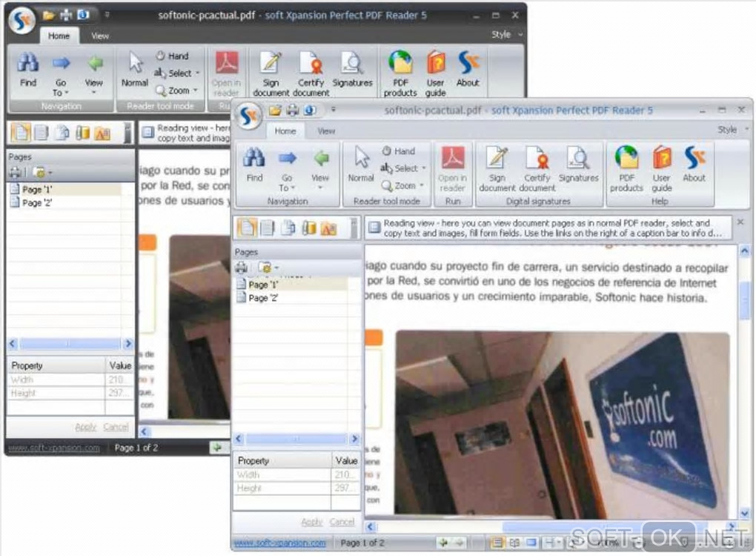Expand quick access toolbar arrow in front window
The image size is (756, 556).
[x=334, y=110]
